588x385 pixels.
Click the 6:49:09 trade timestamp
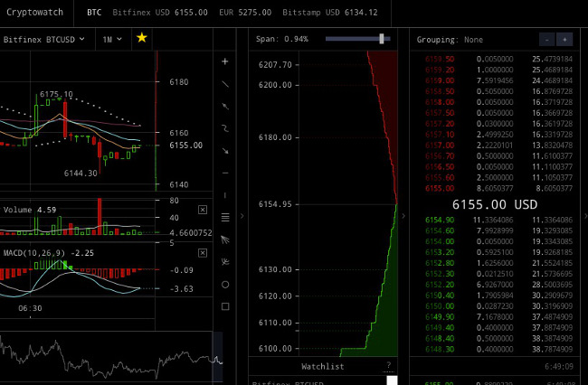[x=559, y=366]
